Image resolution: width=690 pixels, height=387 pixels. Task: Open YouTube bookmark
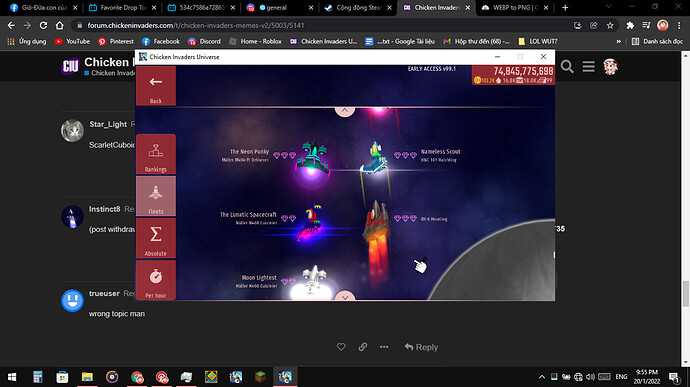[72, 41]
